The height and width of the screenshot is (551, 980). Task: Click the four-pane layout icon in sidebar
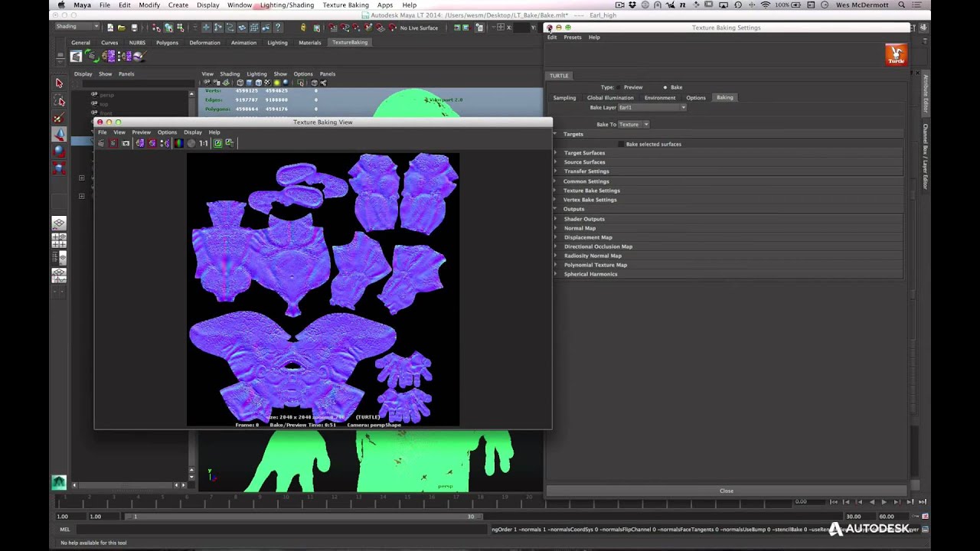(59, 240)
